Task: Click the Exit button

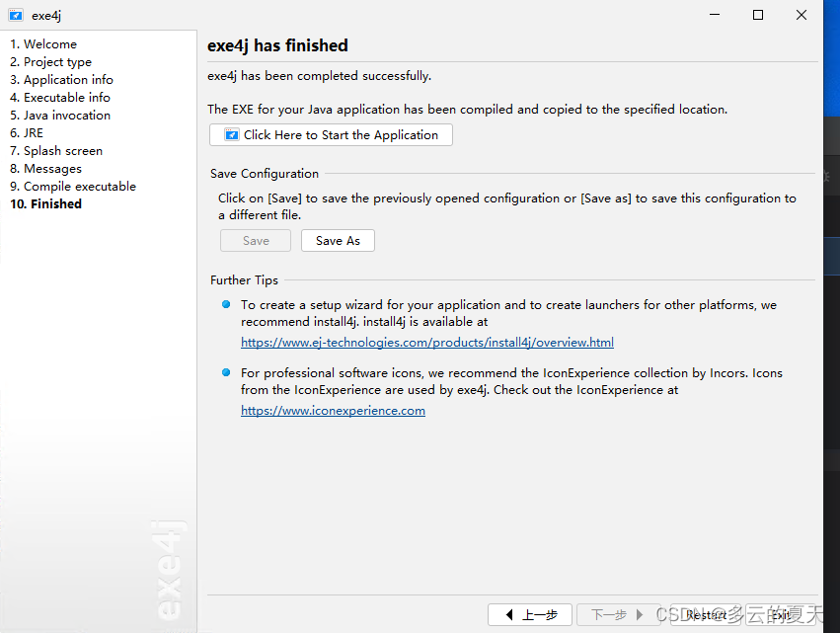Action: (781, 615)
